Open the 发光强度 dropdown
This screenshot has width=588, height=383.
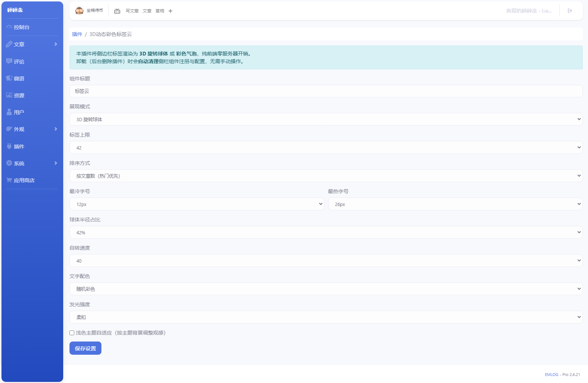click(x=326, y=317)
